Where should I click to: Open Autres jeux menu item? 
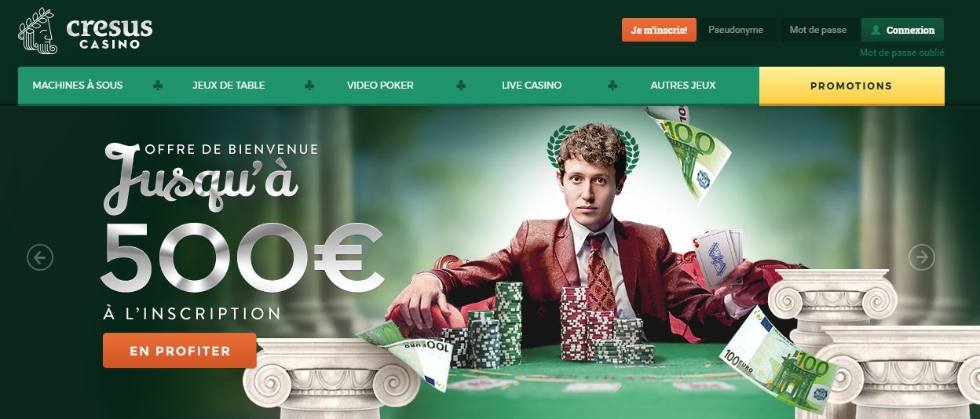coord(683,86)
